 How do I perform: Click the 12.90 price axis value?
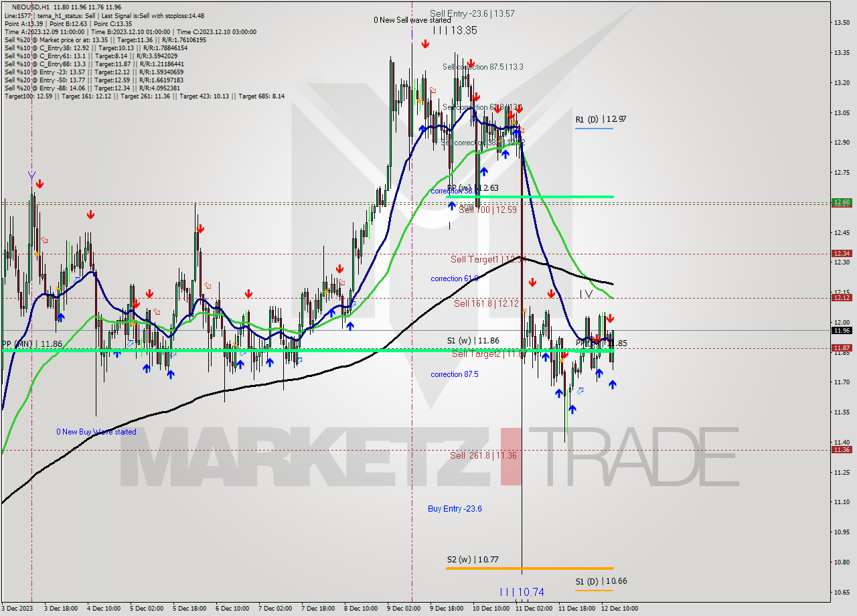coord(842,142)
